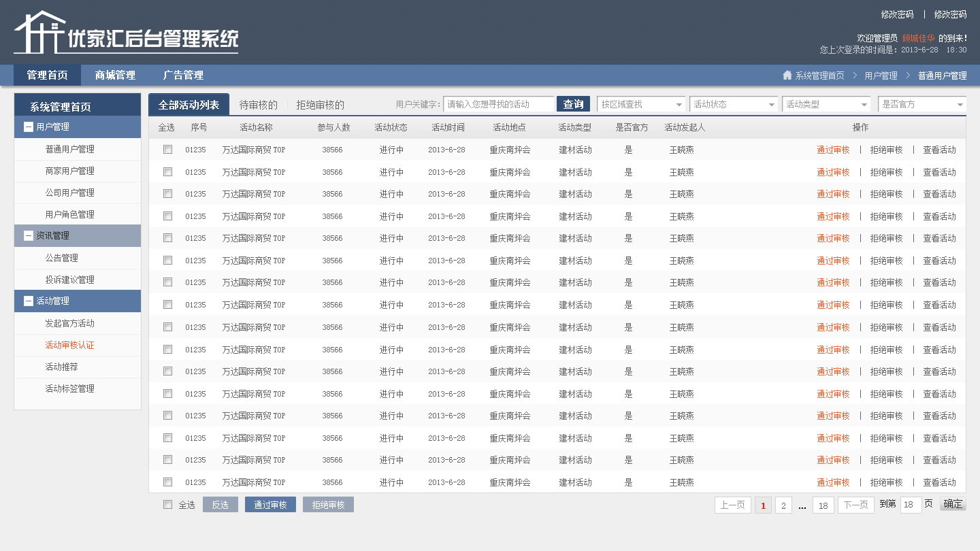Open 系统管理首页 in the sidebar header
Viewport: 980px width, 551px height.
tap(61, 107)
